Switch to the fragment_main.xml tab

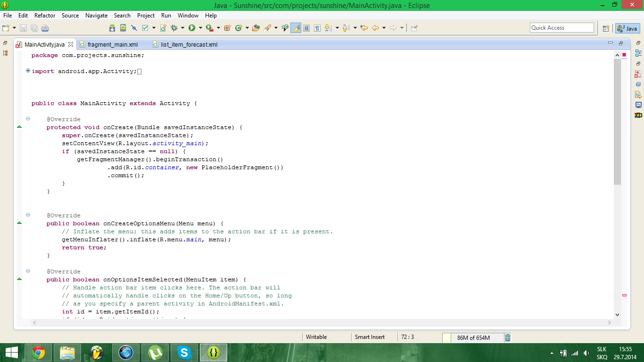coord(112,45)
